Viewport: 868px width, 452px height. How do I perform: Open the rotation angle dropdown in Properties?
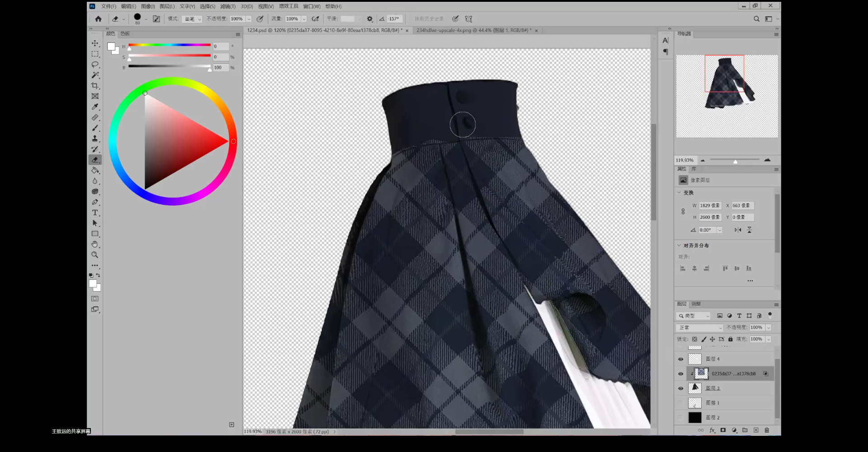click(720, 230)
